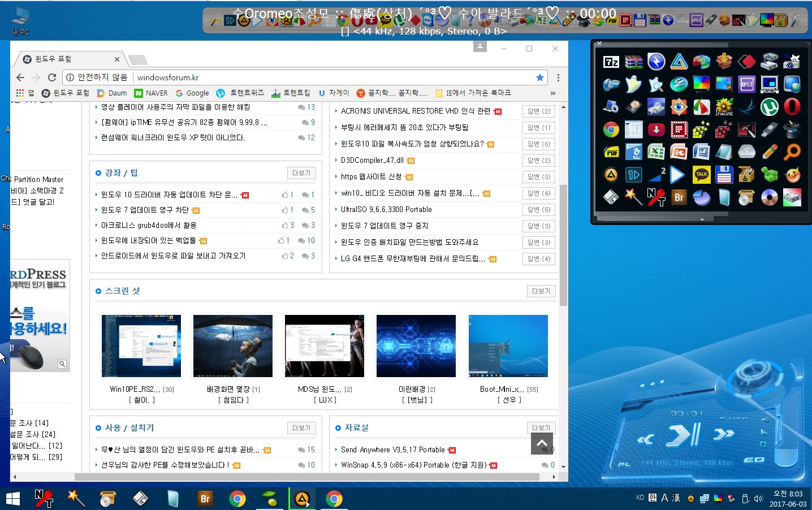Open the yellow PDF reader icon in launcher
812x510 pixels.
[x=611, y=152]
